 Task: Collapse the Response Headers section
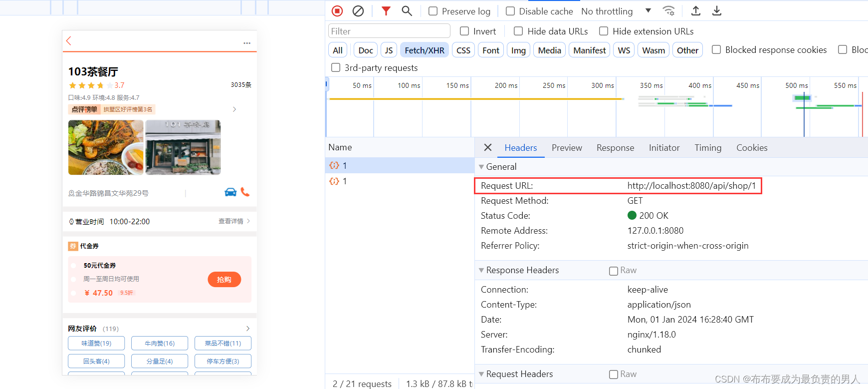click(481, 270)
